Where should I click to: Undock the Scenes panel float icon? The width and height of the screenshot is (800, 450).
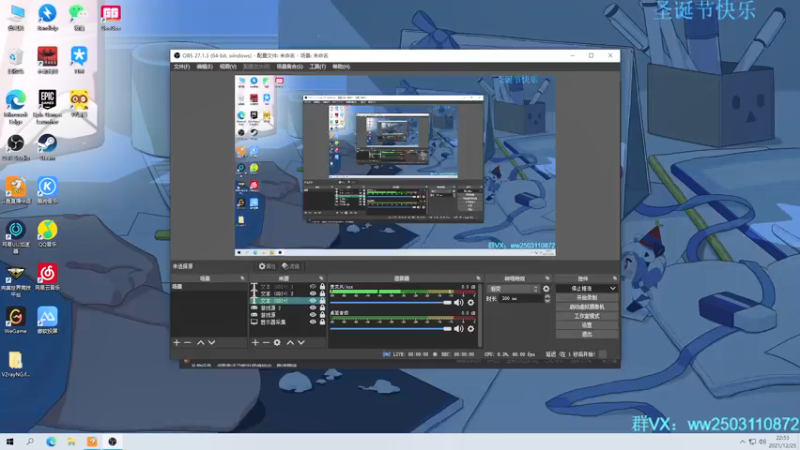[x=242, y=278]
